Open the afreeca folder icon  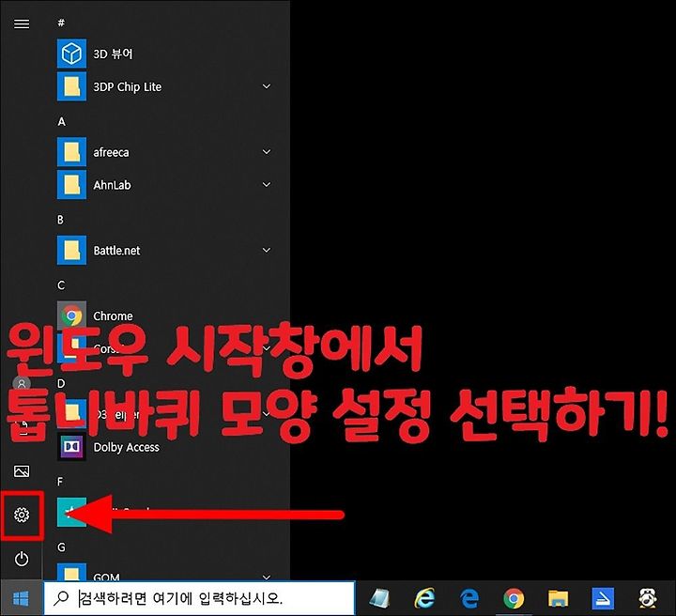coord(71,152)
